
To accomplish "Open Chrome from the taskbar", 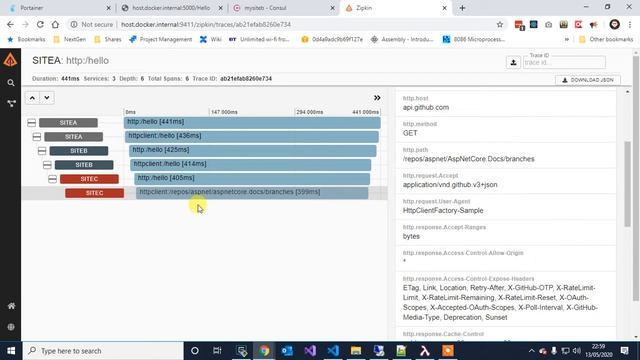I will point(264,351).
